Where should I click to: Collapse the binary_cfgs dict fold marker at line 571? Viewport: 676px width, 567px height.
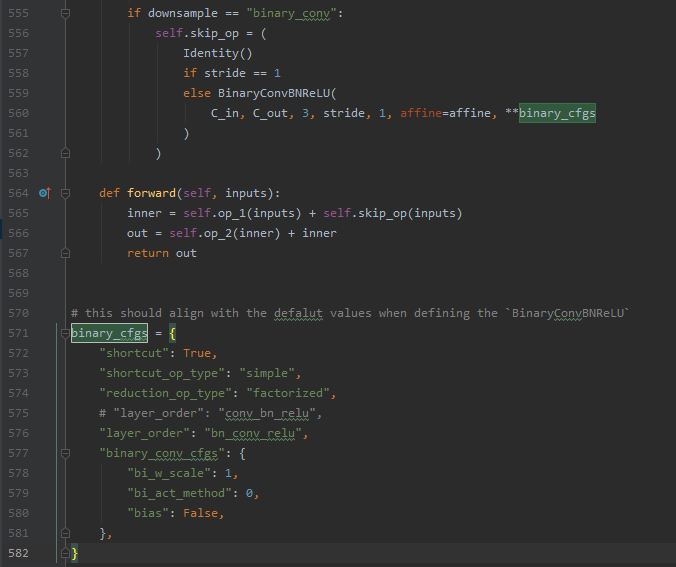click(65, 333)
